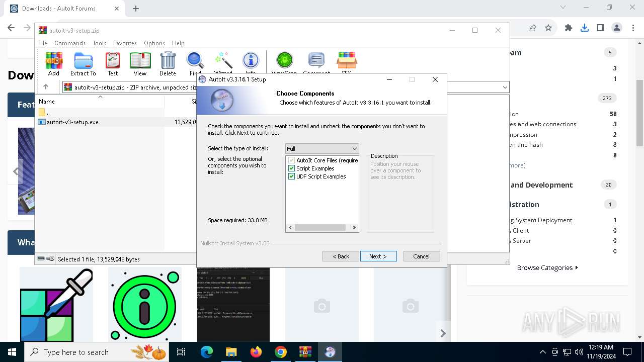The image size is (644, 362).
Task: Open Task View on taskbar
Action: coord(181,352)
